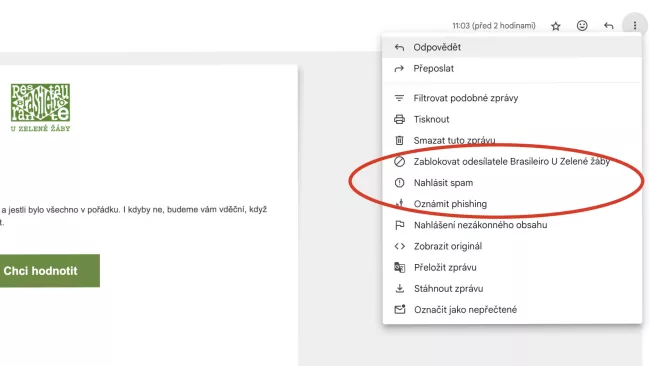Screen dimensions: 650x366
Task: Select Smazat tuto zprávu
Action: [x=512, y=141]
